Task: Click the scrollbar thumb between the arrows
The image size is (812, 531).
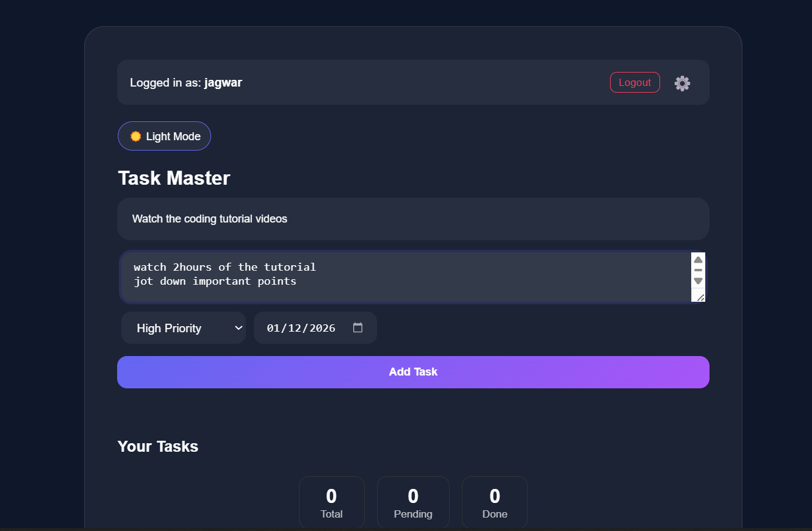Action: (x=698, y=269)
